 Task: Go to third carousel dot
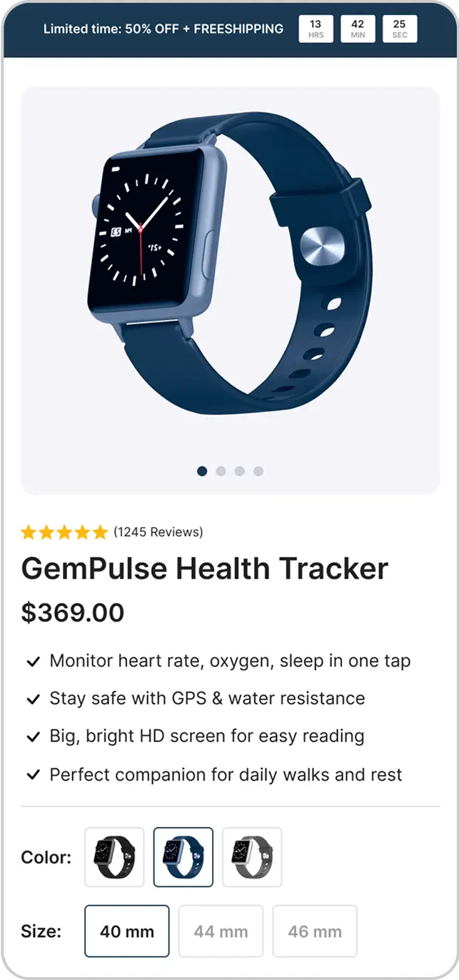pos(240,471)
